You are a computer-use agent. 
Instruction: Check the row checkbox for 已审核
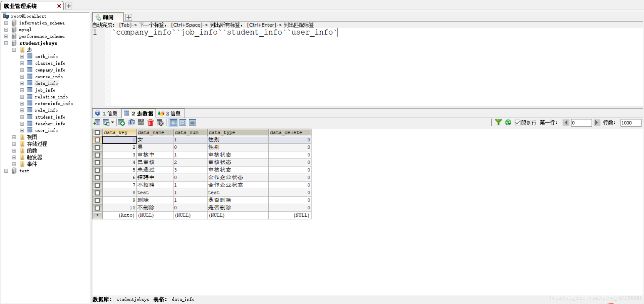point(97,163)
